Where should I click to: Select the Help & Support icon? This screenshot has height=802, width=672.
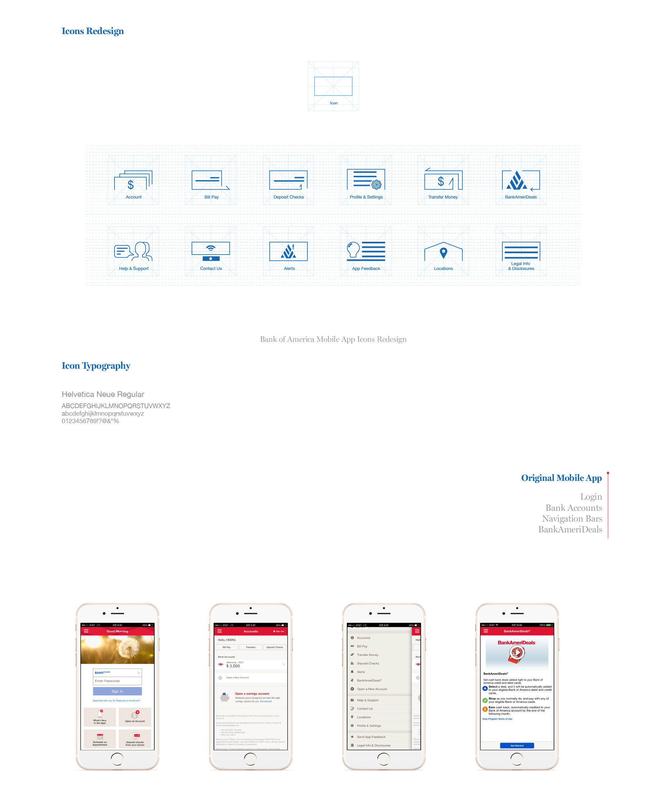(x=133, y=251)
